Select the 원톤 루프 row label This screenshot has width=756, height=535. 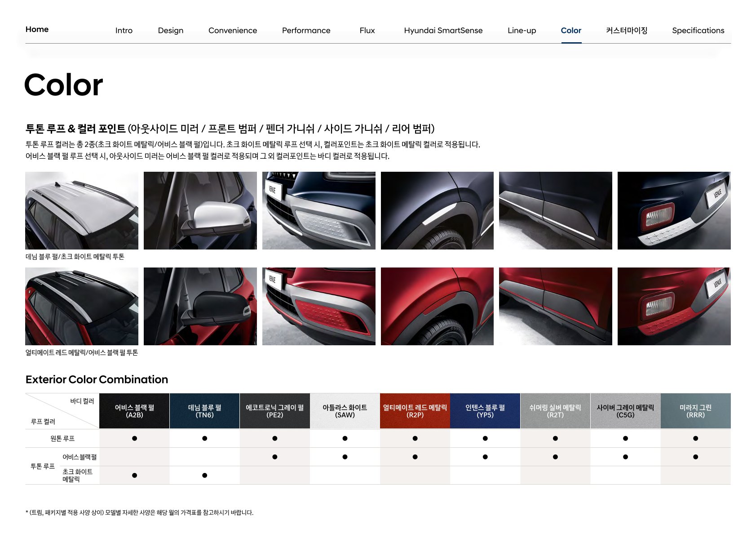pos(62,438)
